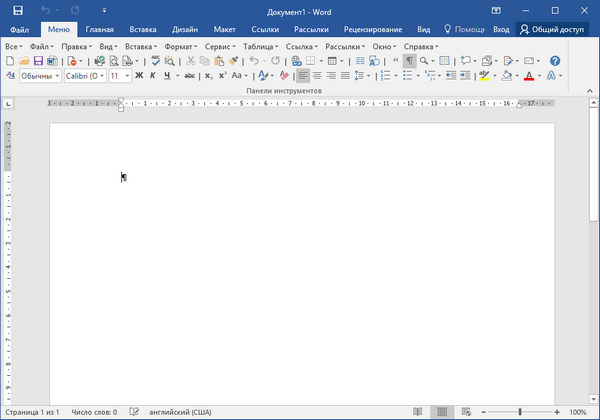The height and width of the screenshot is (420, 600).
Task: Toggle strikethrough abc formatting
Action: [x=189, y=76]
